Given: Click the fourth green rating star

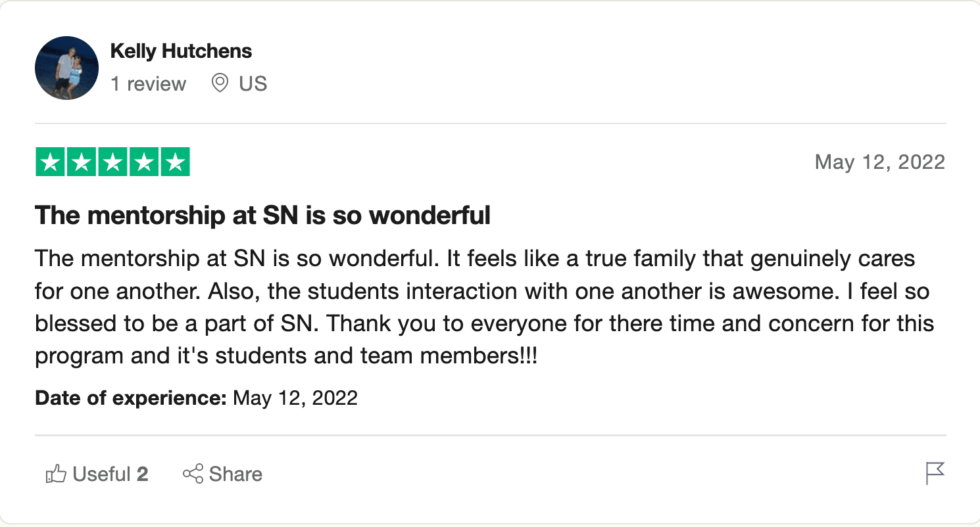Looking at the screenshot, I should (143, 162).
